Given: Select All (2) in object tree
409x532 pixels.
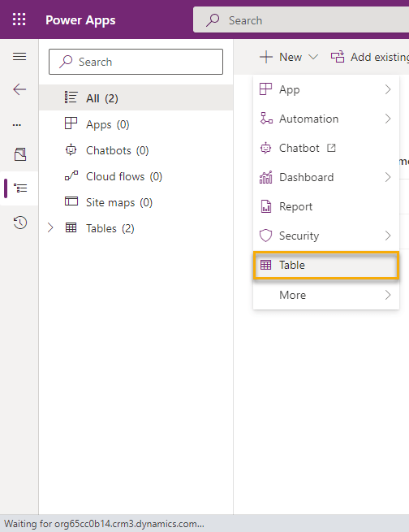Looking at the screenshot, I should 136,97.
